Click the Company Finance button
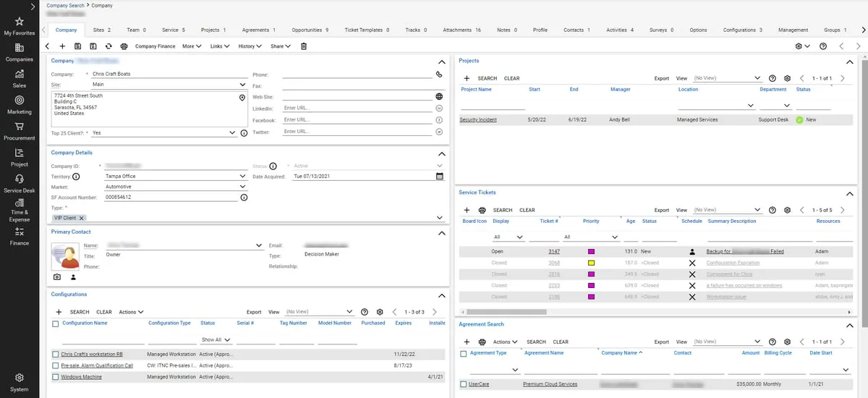This screenshot has width=868, height=398. [x=156, y=46]
